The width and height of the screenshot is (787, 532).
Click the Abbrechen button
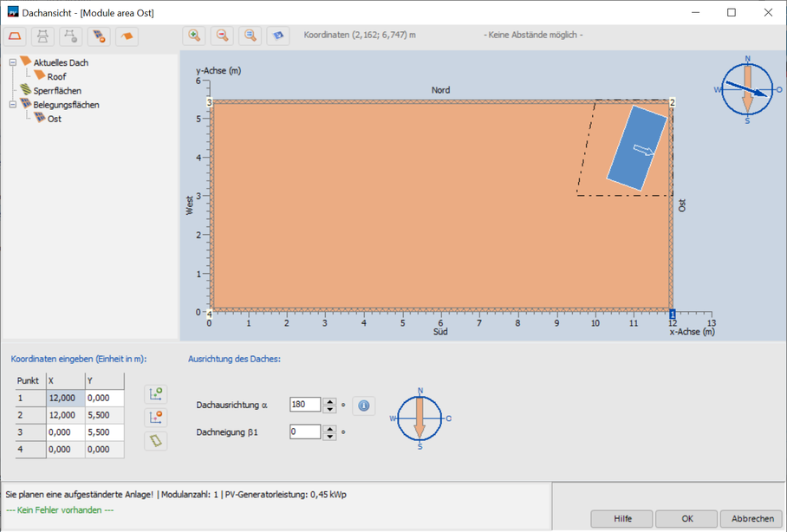[752, 518]
